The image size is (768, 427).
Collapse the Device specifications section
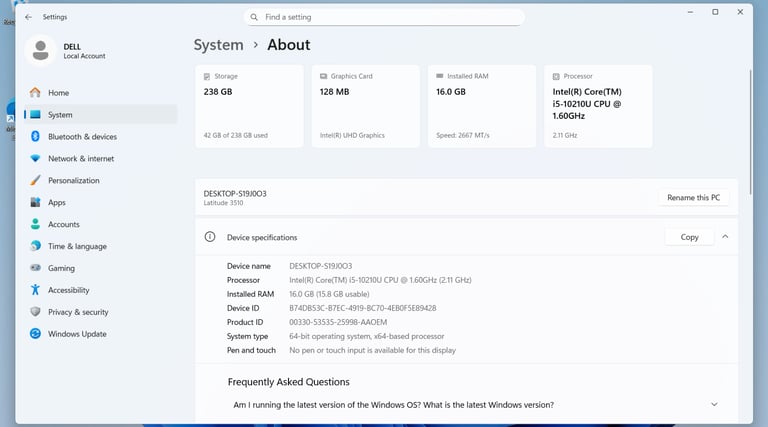pyautogui.click(x=725, y=237)
